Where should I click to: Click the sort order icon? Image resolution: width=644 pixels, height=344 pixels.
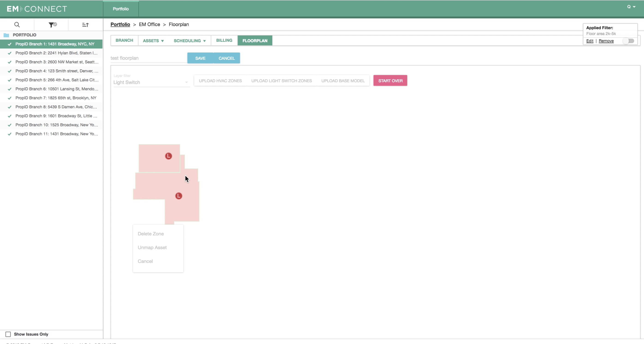(x=86, y=25)
